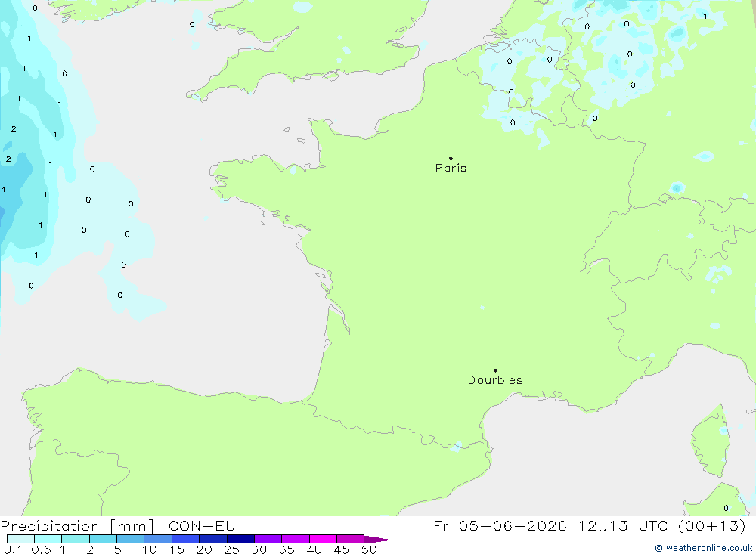The height and width of the screenshot is (554, 756).
Task: Open the weatheronline.co.uk link
Action: 703,548
